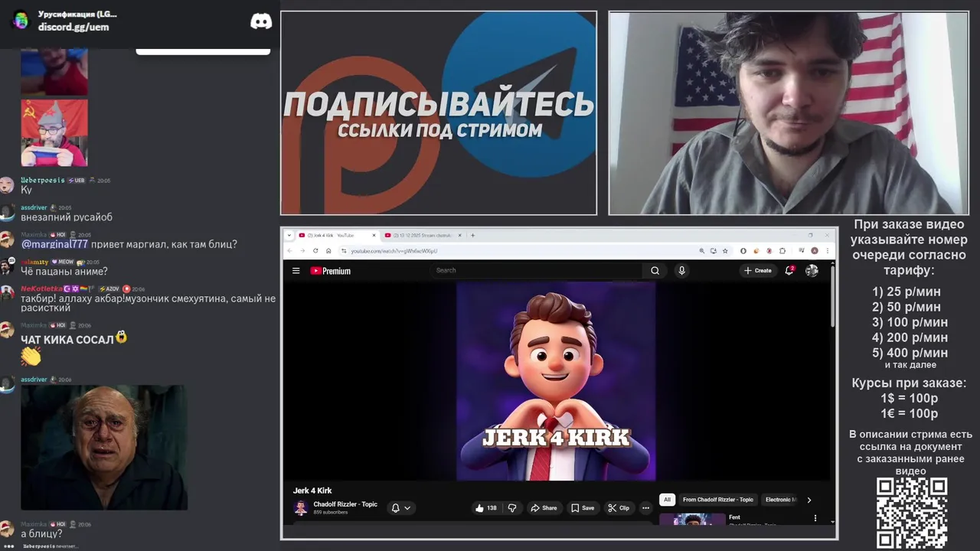Click the Jerk 4 Kirk video player
This screenshot has height=551, width=980.
(x=556, y=381)
